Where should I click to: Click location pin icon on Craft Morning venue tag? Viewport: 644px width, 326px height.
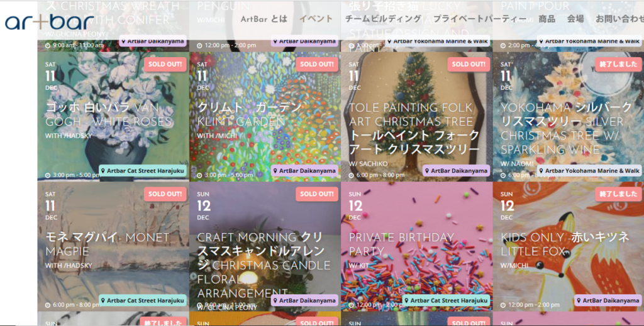click(x=275, y=301)
